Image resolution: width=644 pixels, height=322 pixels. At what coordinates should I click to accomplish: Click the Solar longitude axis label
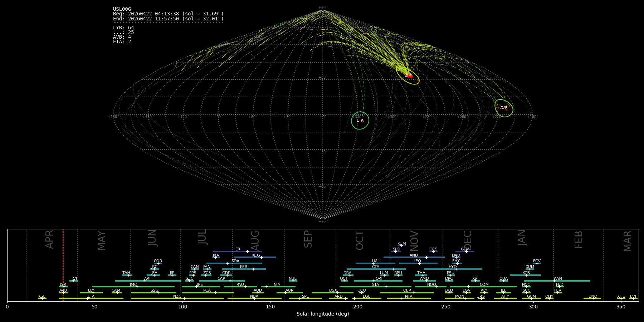pyautogui.click(x=323, y=314)
